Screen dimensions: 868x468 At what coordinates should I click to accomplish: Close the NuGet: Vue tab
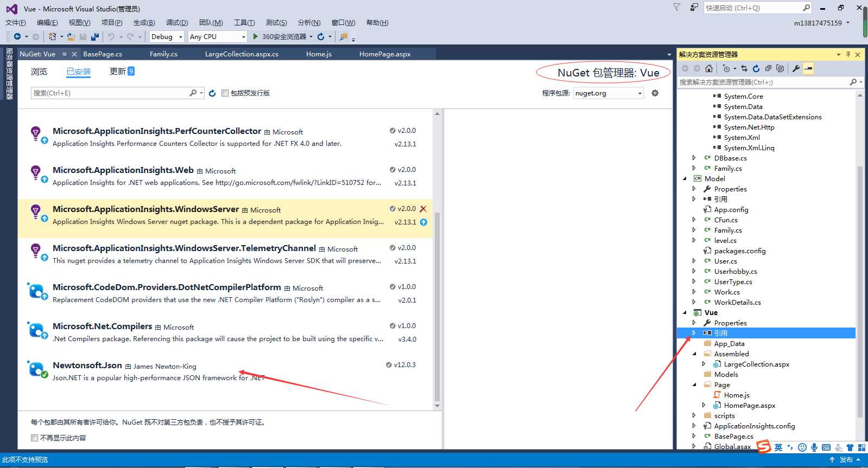pyautogui.click(x=74, y=54)
